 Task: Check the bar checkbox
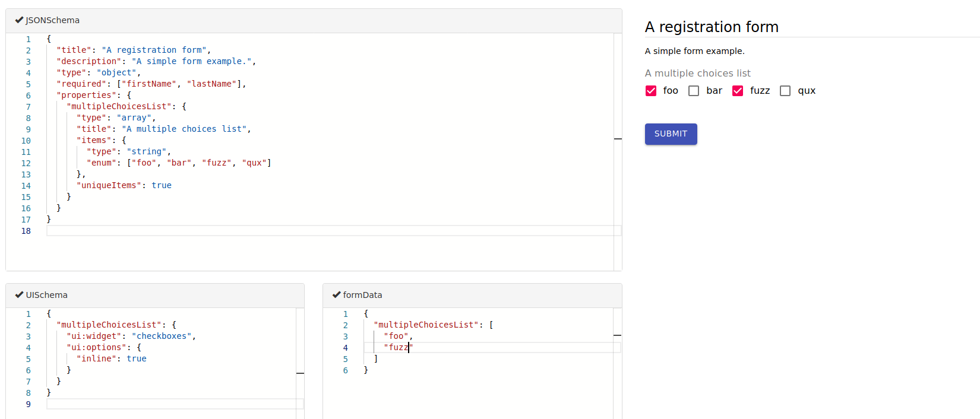point(694,91)
